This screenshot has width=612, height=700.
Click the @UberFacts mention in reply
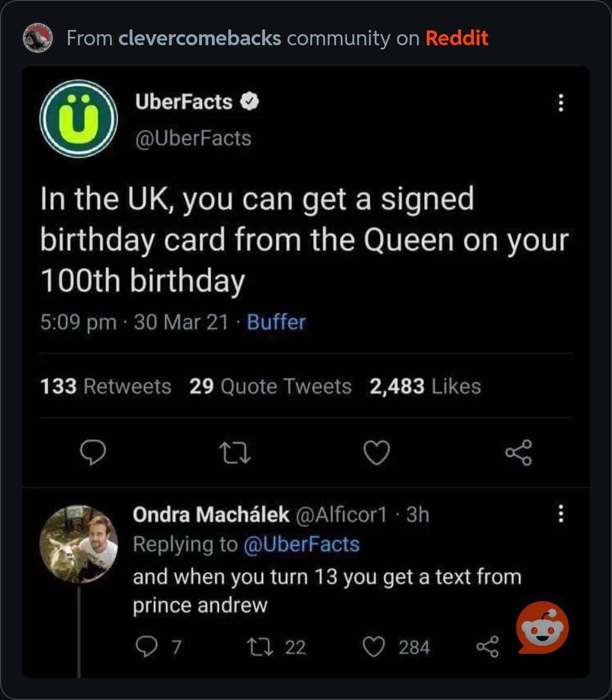[x=301, y=544]
